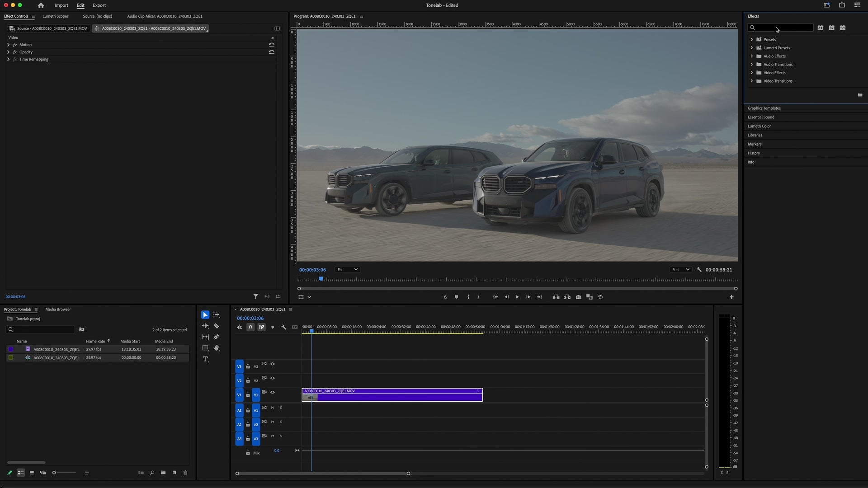Expand the Video Effects folder
Viewport: 868px width, 488px height.
pos(752,73)
